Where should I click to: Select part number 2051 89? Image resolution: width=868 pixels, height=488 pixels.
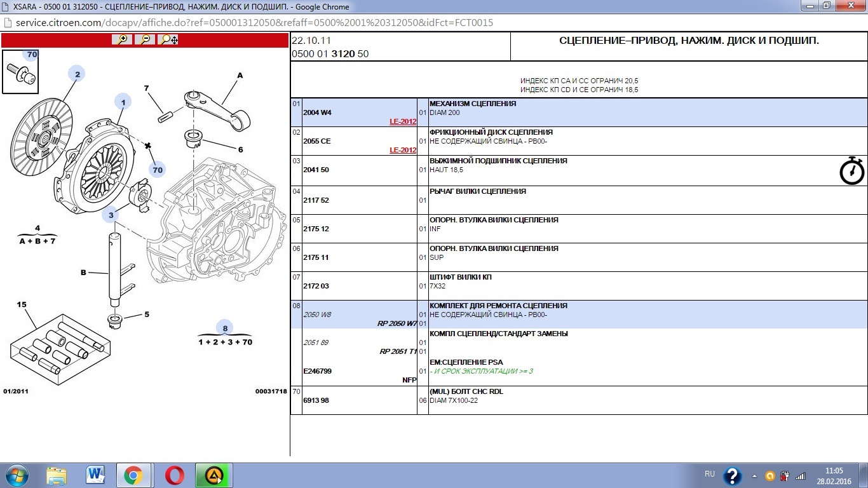tap(316, 342)
